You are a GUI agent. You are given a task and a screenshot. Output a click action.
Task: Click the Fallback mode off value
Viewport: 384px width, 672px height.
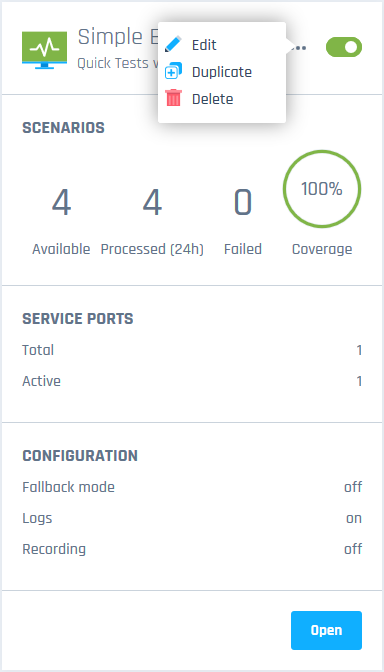point(353,487)
